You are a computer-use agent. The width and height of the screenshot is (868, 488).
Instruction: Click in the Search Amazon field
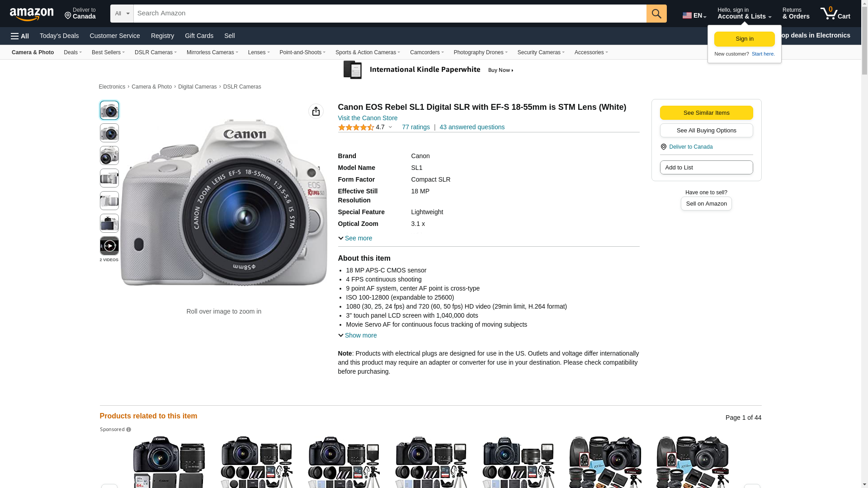[390, 14]
